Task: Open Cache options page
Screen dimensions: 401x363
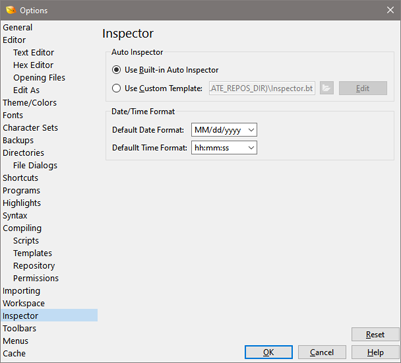Action: (x=14, y=353)
